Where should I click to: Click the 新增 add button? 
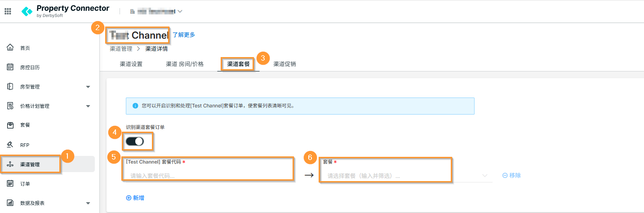[135, 198]
